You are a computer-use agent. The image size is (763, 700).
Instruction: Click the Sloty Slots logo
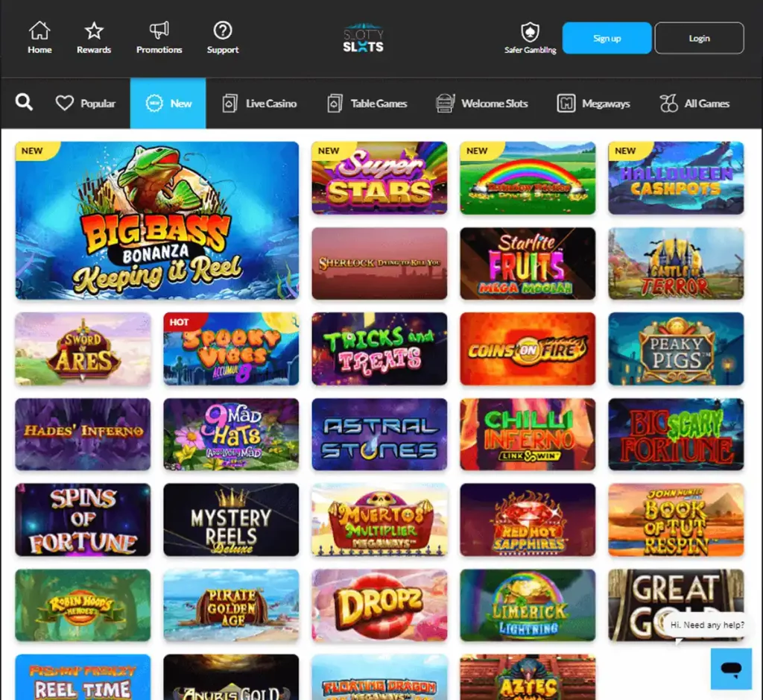point(363,37)
